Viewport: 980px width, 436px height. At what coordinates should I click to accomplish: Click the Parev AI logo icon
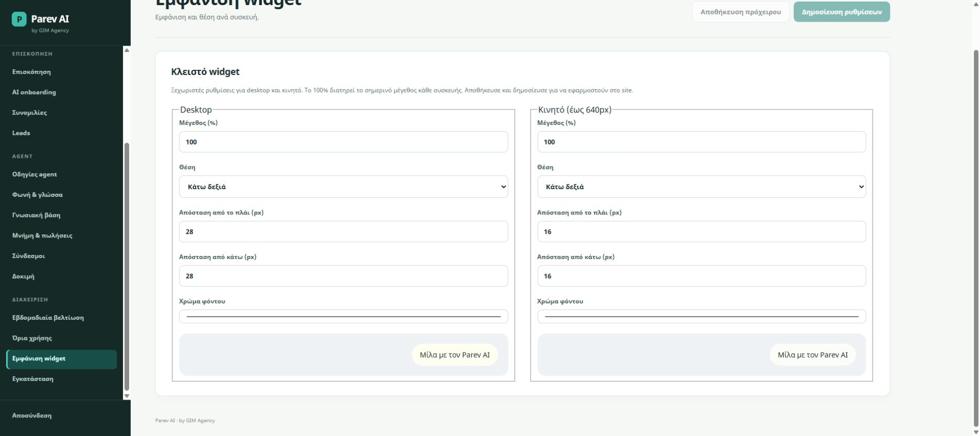pos(19,20)
